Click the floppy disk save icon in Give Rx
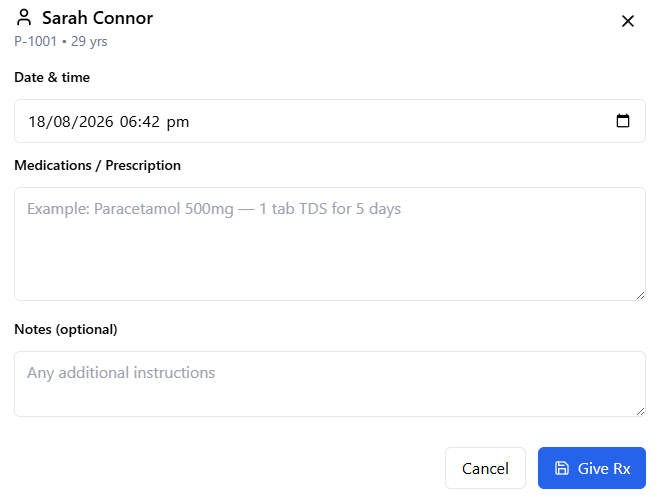Image resolution: width=661 pixels, height=497 pixels. 562,468
